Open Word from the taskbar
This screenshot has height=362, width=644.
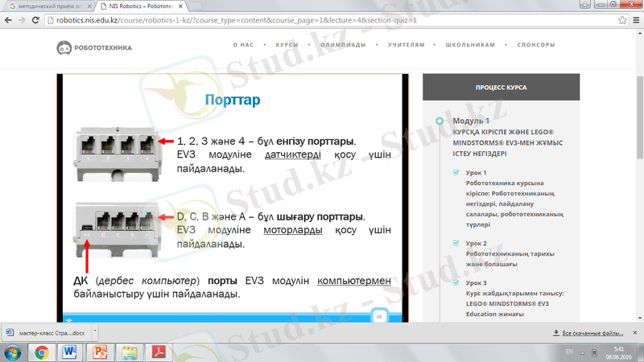68,352
